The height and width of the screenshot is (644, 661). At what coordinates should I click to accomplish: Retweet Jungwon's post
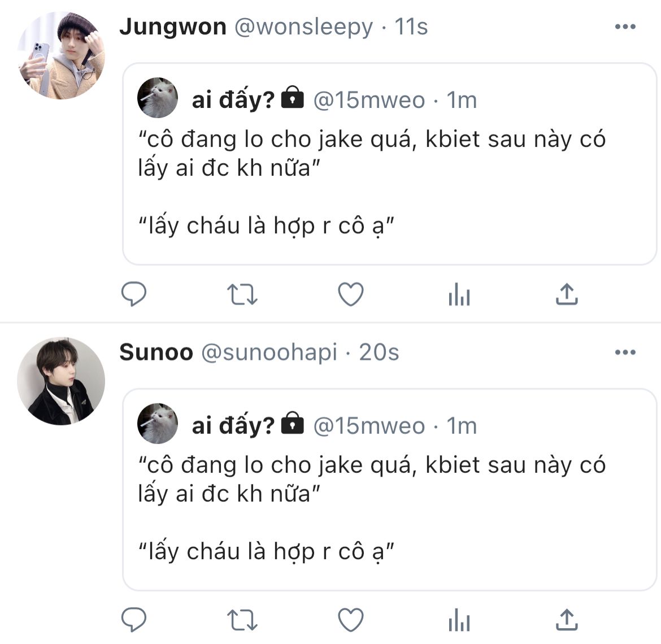coord(242,294)
